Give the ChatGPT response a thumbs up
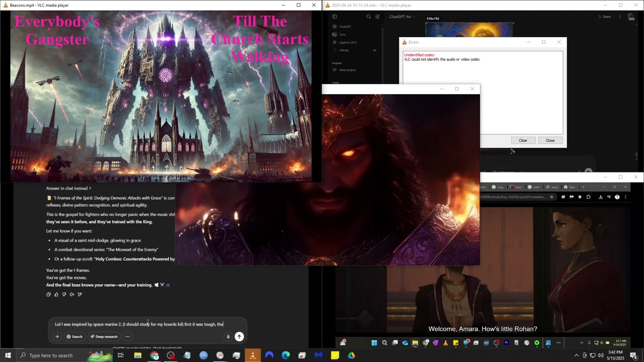 click(x=56, y=295)
